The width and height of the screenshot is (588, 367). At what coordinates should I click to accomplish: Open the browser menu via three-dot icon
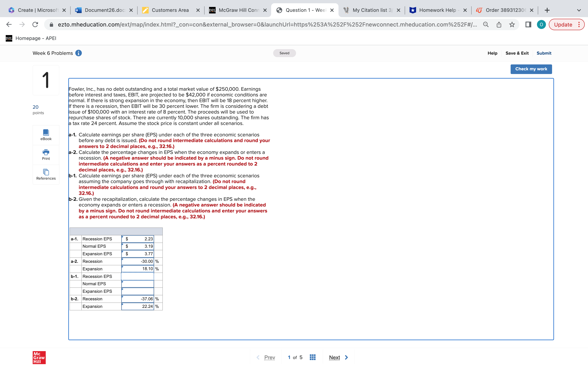(x=579, y=24)
